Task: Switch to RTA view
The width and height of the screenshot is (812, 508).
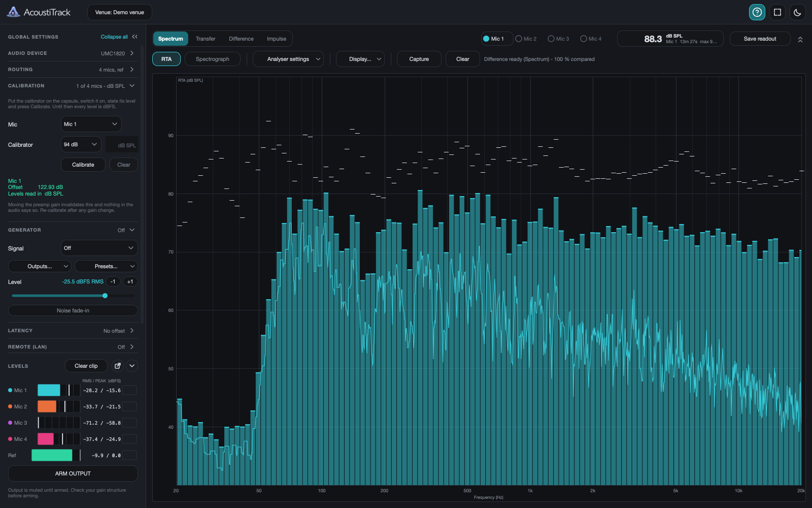Action: 166,59
